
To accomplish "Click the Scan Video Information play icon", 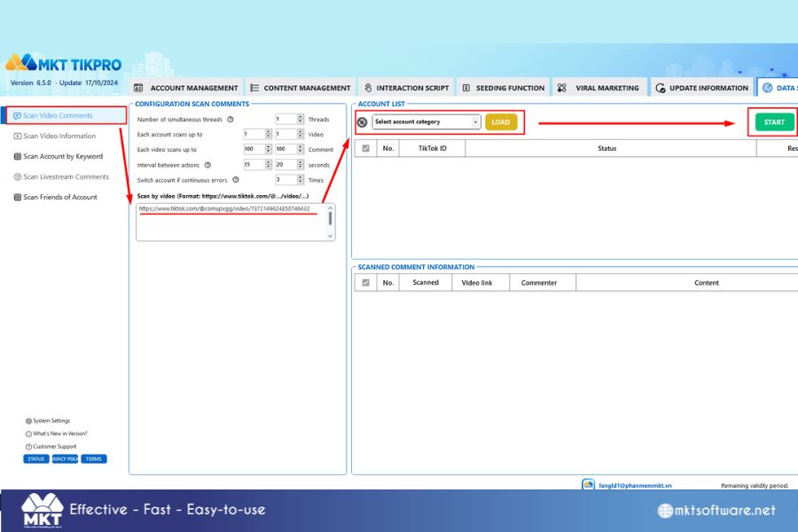I will [18, 136].
